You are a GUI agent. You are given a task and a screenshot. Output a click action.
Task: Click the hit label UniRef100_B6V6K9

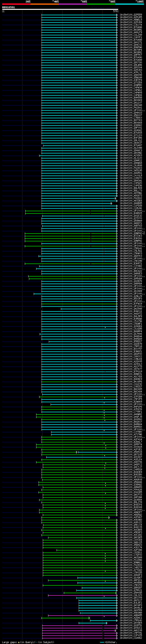[131, 100]
